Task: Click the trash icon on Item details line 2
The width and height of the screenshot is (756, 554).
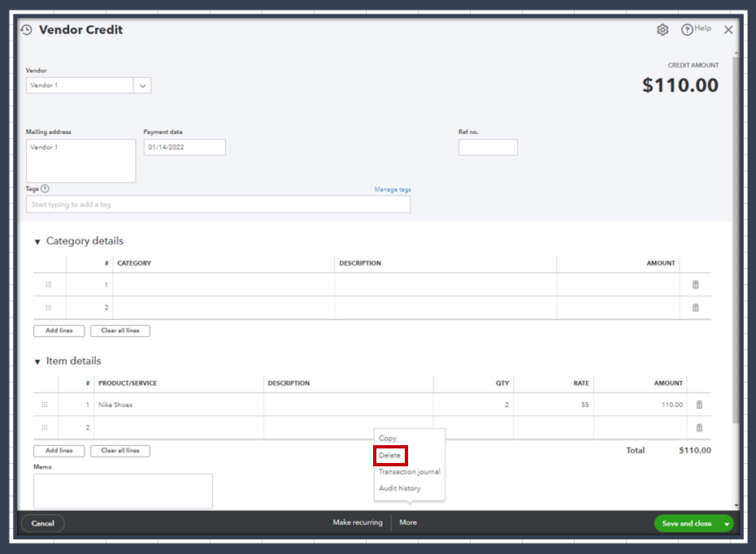Action: tap(697, 427)
